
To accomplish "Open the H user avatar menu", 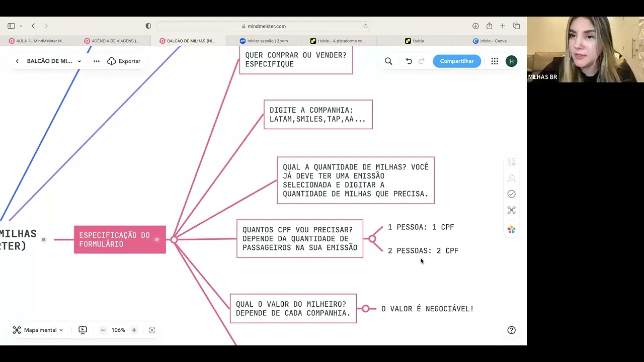I will pyautogui.click(x=511, y=61).
